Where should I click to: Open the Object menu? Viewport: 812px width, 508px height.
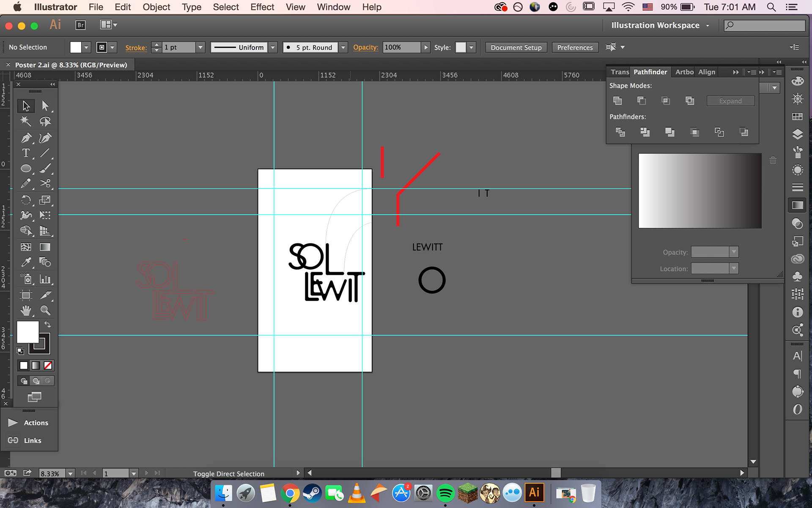click(x=156, y=7)
